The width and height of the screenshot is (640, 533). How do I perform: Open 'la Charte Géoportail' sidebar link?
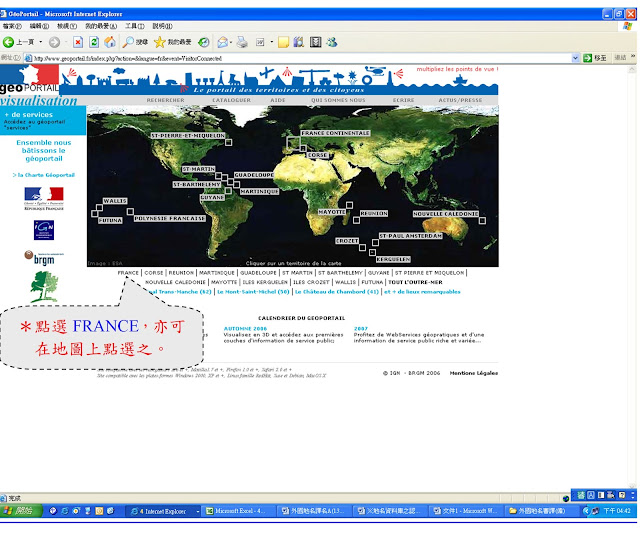[44, 175]
